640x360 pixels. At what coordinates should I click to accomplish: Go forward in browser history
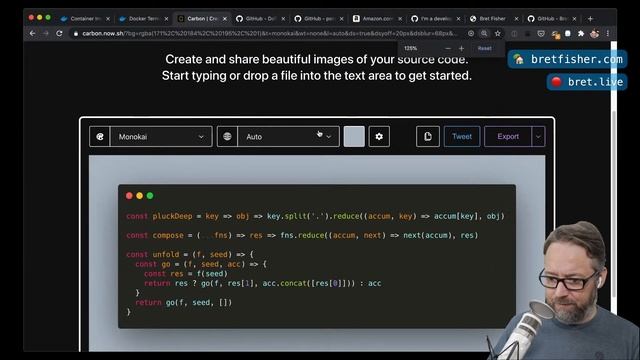46,33
